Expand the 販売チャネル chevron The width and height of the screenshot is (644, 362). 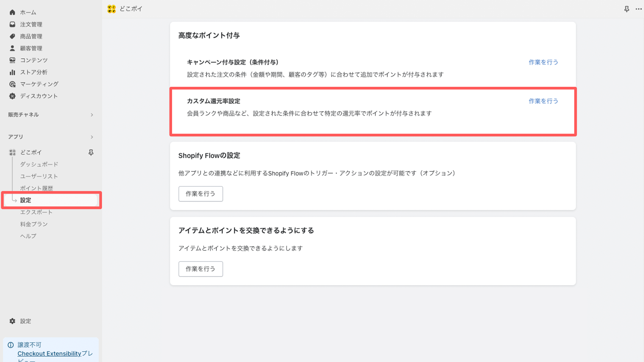click(x=92, y=115)
